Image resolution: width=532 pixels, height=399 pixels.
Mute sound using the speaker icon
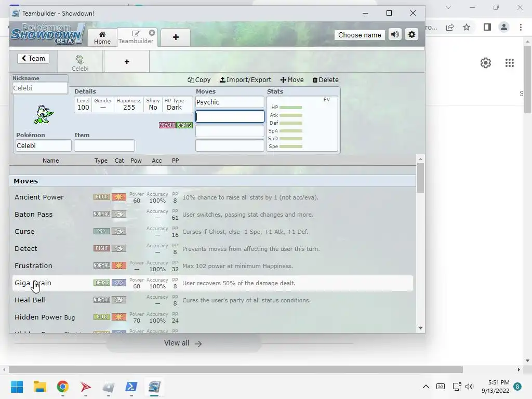(x=395, y=35)
